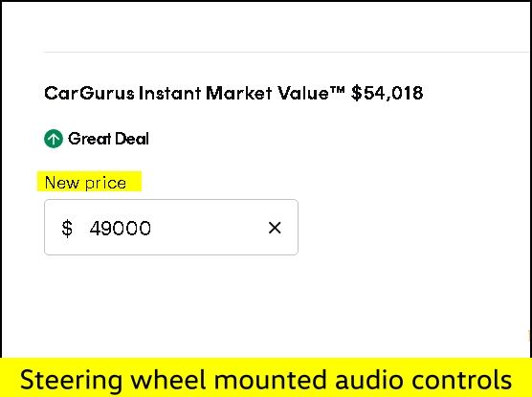Select the $54,018 market value amount
The width and height of the screenshot is (532, 397).
coord(388,93)
